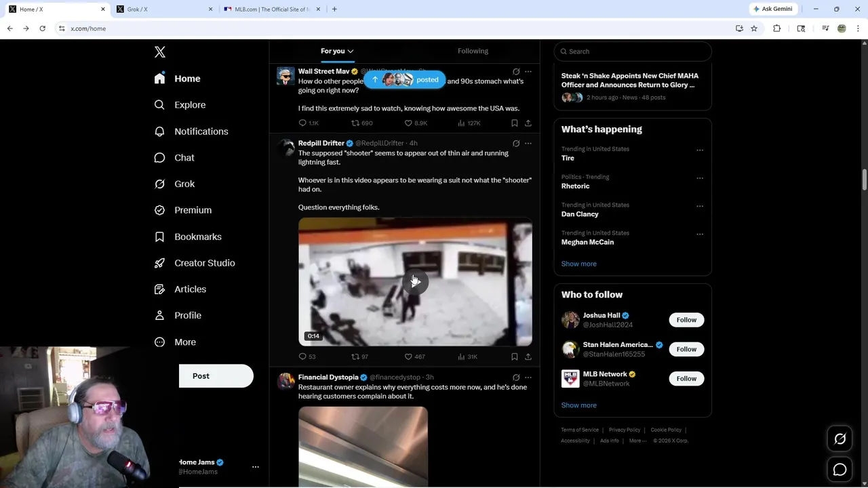Bookmark Wall Street Mav post
The width and height of the screenshot is (868, 488).
click(515, 123)
